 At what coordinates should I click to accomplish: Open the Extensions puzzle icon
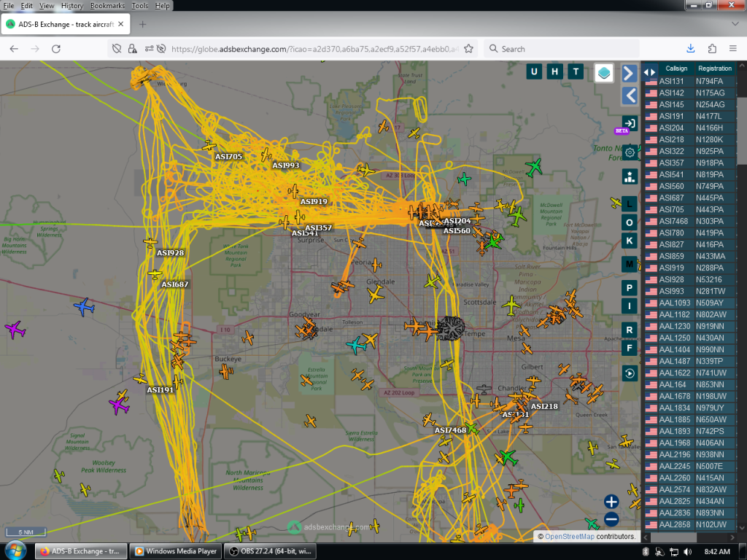coord(712,49)
